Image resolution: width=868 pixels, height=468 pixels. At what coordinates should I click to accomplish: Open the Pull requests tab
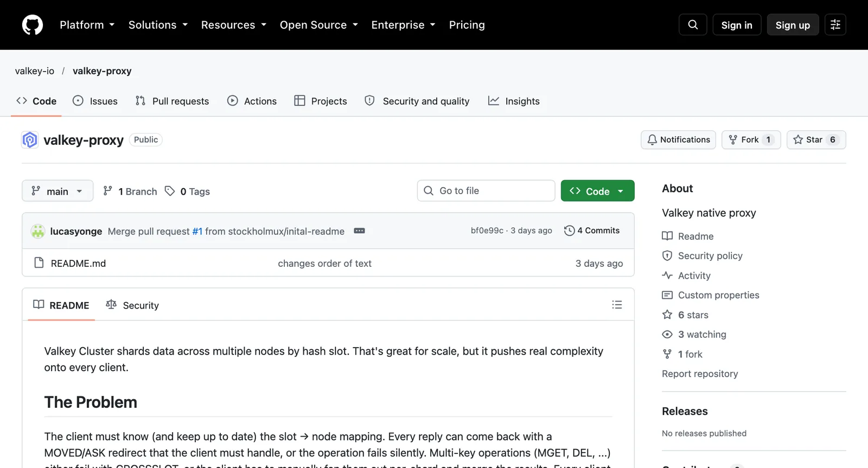[x=172, y=101]
